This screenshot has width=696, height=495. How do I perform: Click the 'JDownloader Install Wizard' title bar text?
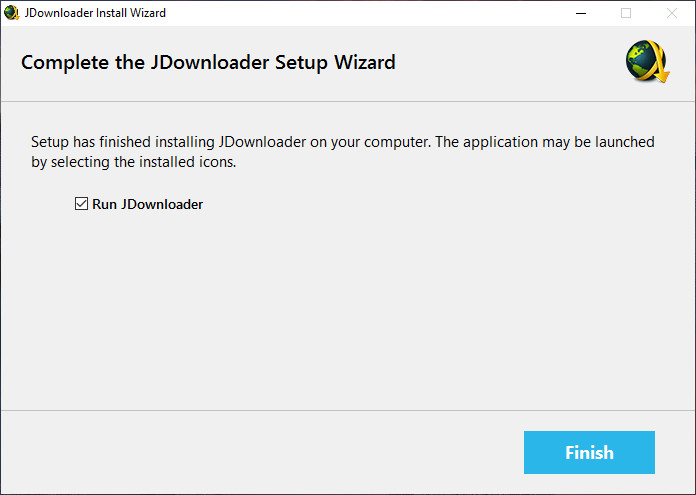click(95, 13)
